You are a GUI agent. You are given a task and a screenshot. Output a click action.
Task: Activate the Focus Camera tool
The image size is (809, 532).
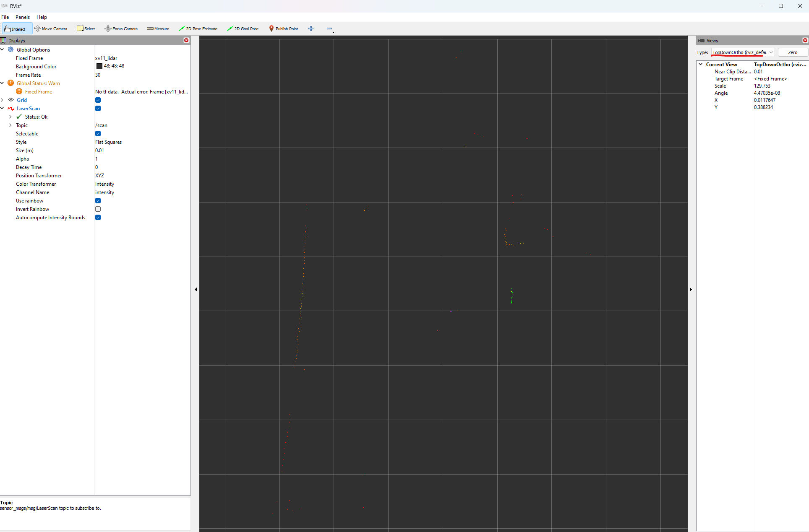tap(121, 29)
